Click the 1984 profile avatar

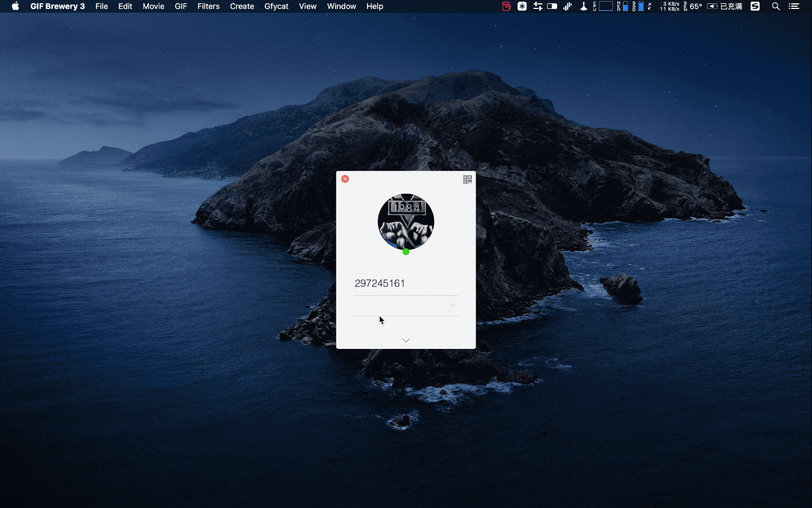pyautogui.click(x=406, y=222)
